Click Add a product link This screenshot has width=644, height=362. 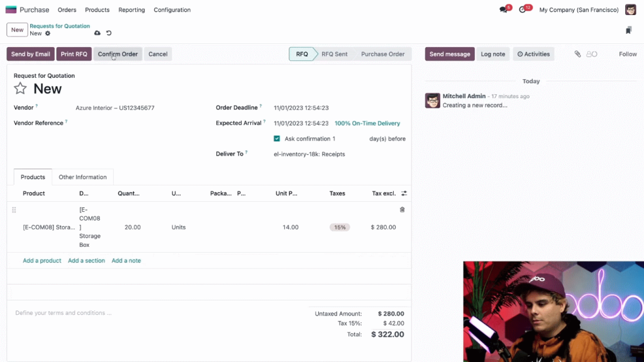[42, 261]
